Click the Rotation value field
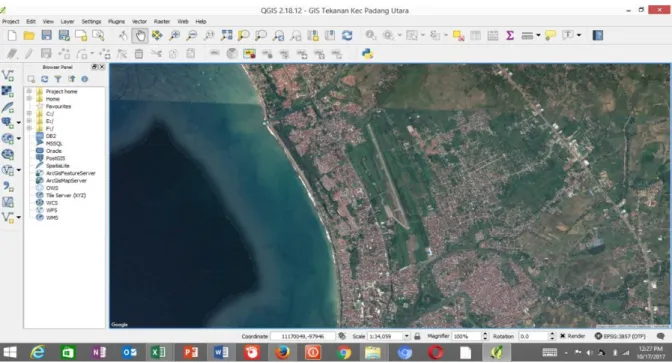 (533, 336)
